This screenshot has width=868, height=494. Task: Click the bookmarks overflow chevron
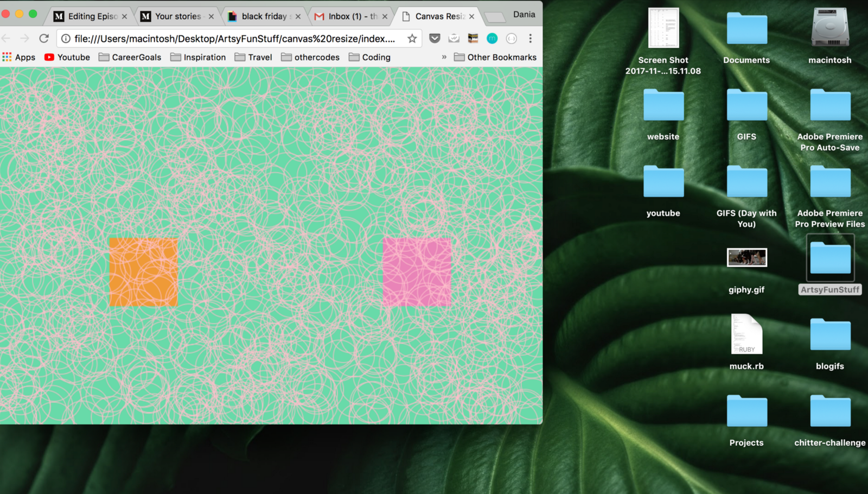point(443,57)
